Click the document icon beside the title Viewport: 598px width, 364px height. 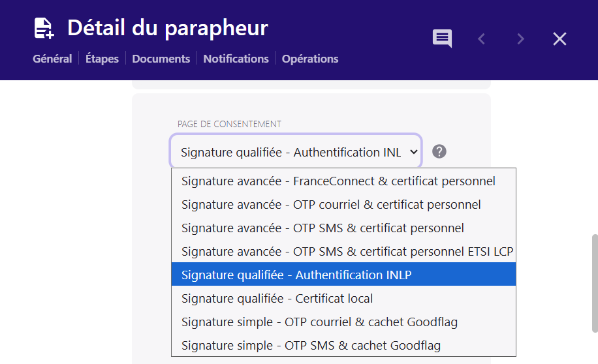point(44,29)
